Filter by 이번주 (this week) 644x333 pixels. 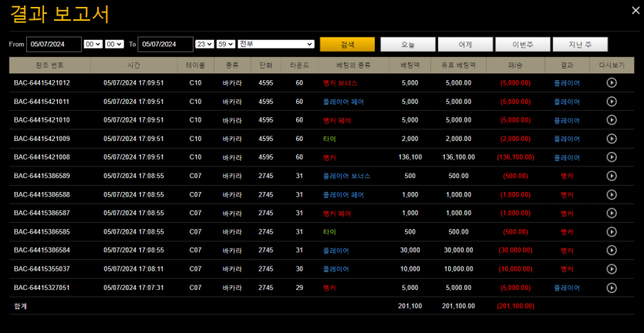click(x=523, y=45)
